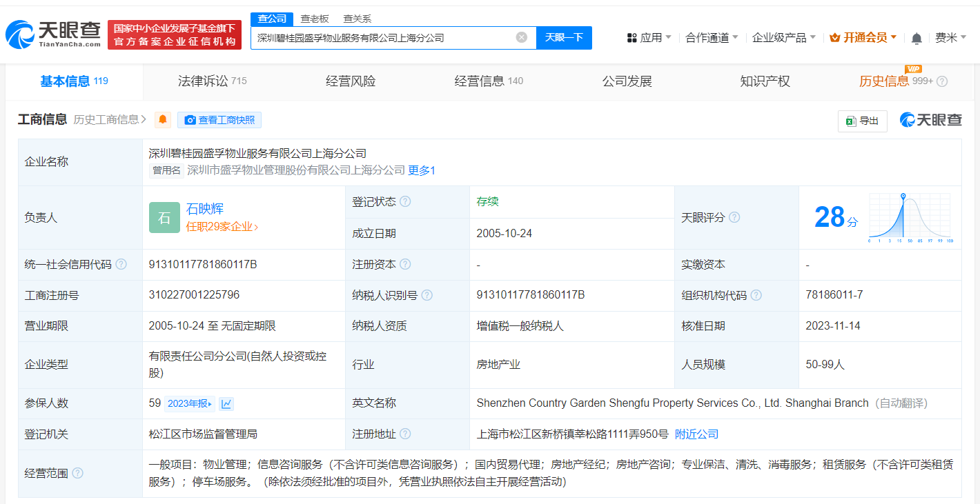Click organization code 78186011-7
The width and height of the screenshot is (980, 504).
(834, 295)
